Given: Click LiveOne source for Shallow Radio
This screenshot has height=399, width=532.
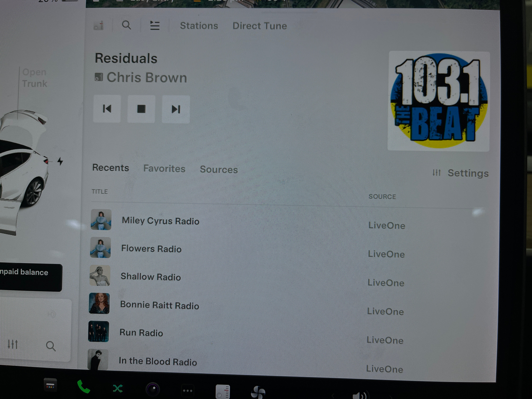Looking at the screenshot, I should (x=386, y=283).
